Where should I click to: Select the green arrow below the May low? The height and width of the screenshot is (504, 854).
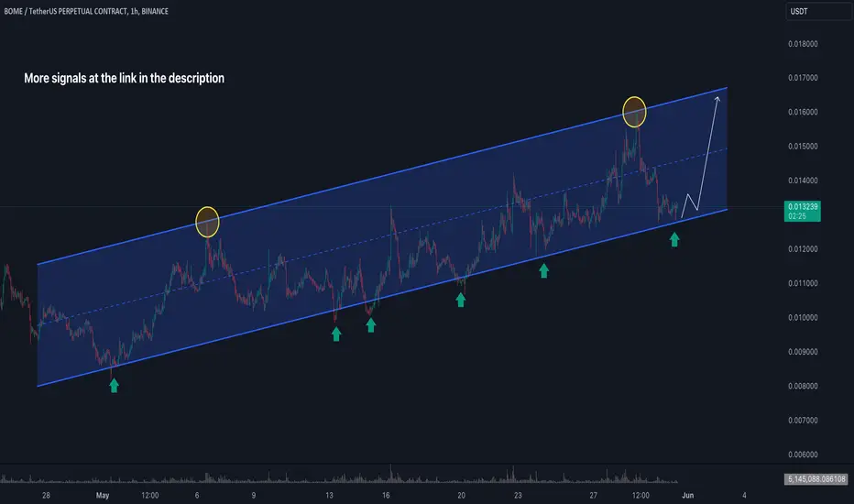[114, 386]
